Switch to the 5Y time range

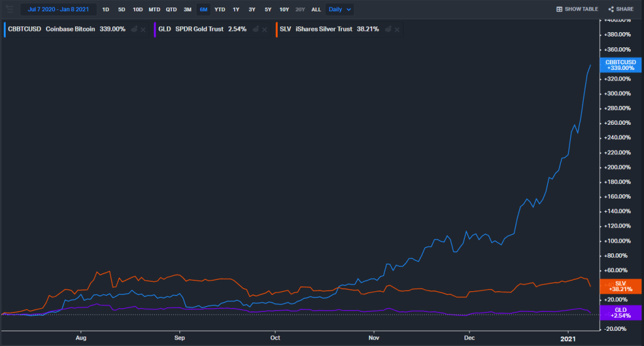pyautogui.click(x=268, y=9)
